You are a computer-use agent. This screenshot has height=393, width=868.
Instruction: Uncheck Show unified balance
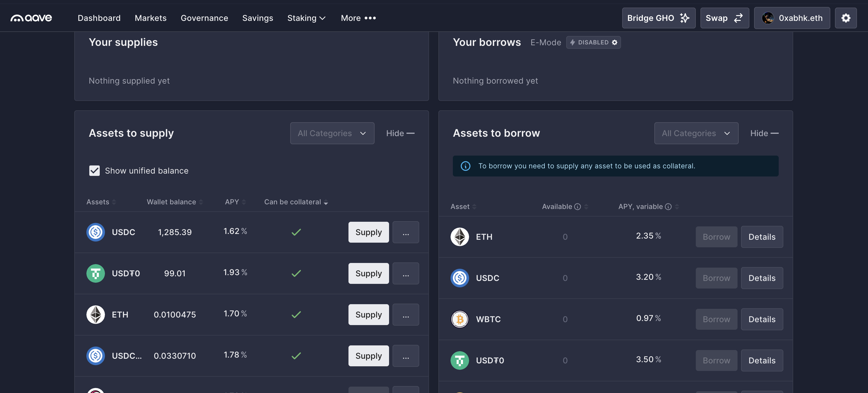[94, 171]
